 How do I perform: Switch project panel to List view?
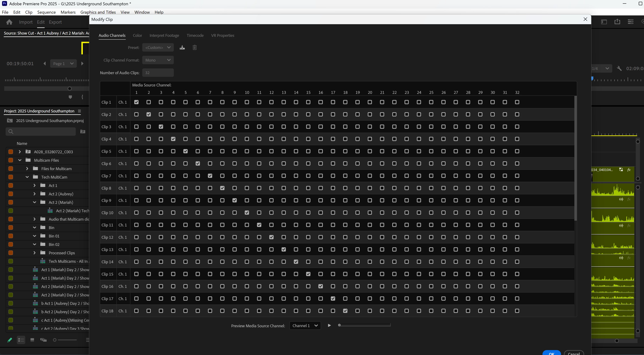[x=21, y=340]
